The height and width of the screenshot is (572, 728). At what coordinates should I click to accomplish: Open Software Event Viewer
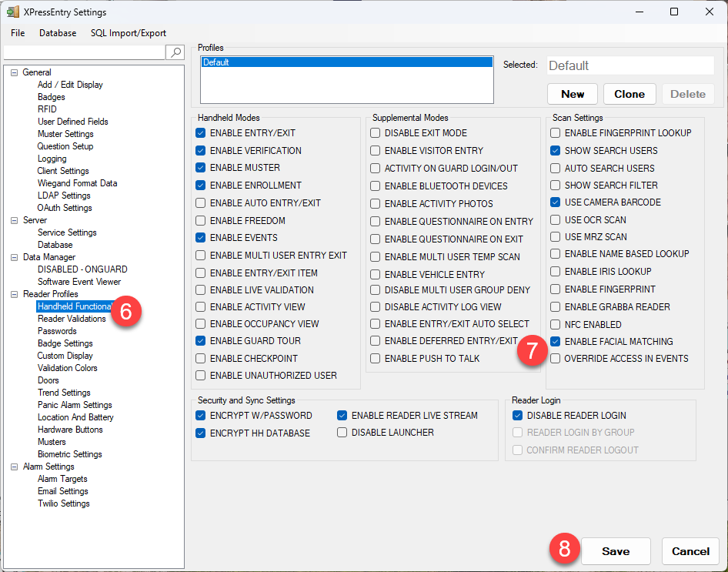(79, 282)
